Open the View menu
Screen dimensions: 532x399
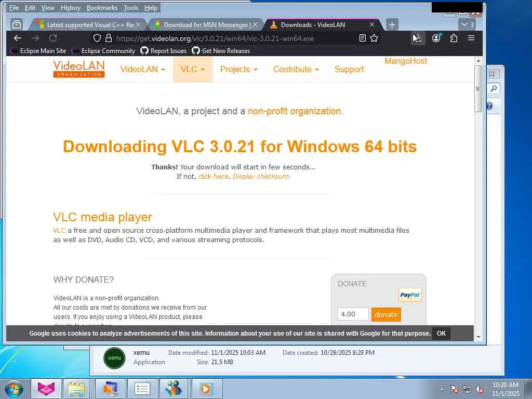[x=48, y=7]
